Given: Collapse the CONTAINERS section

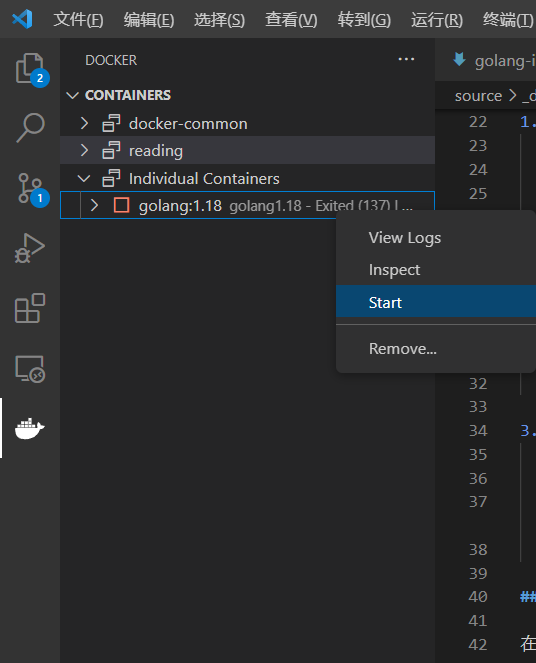Looking at the screenshot, I should pos(73,96).
